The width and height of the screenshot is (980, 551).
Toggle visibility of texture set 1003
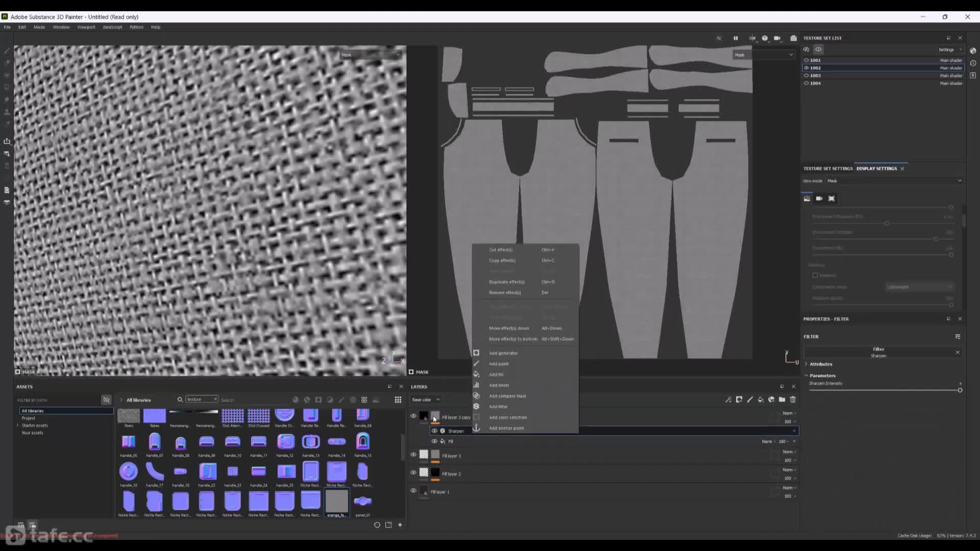click(x=806, y=76)
